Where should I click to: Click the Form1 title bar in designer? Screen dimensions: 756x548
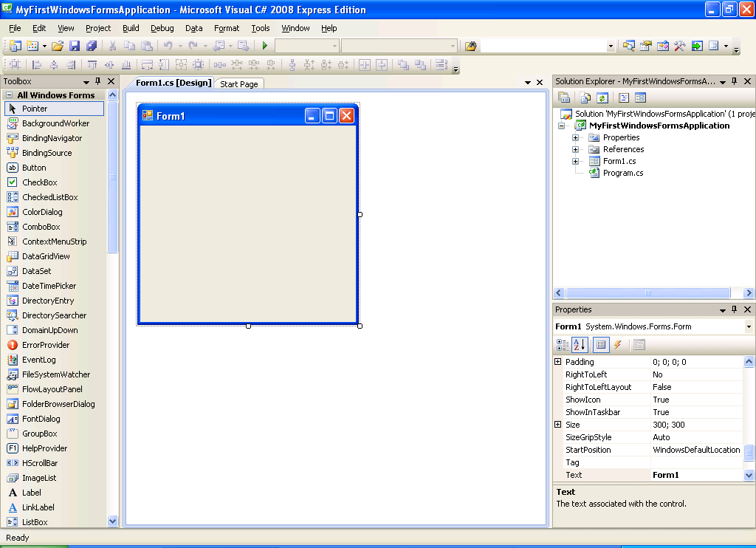point(248,116)
